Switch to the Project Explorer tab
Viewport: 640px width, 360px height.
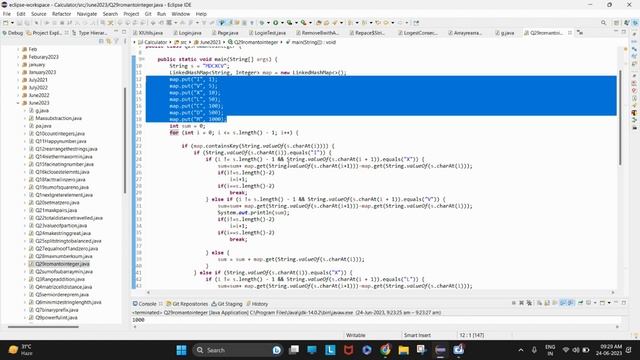point(44,33)
